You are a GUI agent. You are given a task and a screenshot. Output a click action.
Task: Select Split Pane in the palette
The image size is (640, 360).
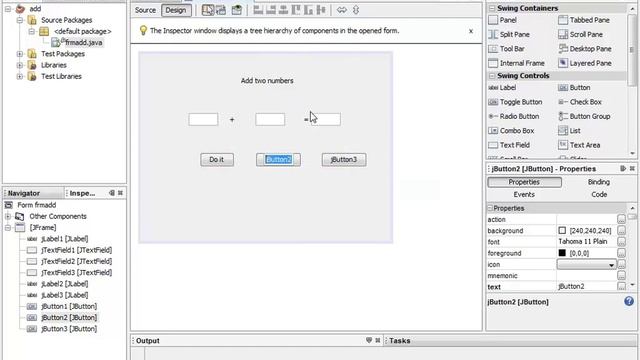tap(509, 34)
